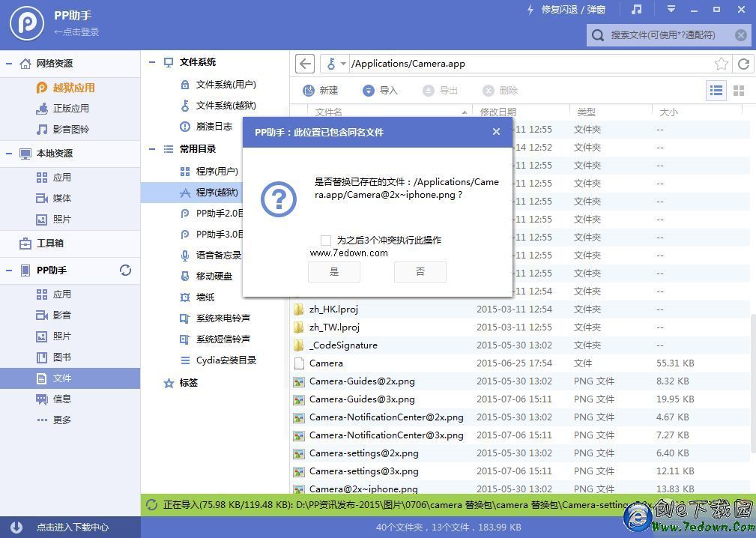This screenshot has width=756, height=538.
Task: Bookmark the current path with the star icon
Action: (721, 64)
